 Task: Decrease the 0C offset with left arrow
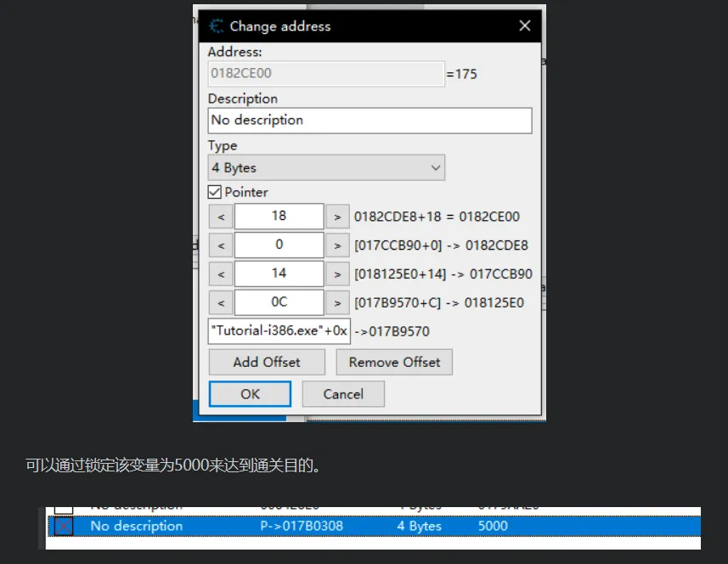click(x=220, y=302)
